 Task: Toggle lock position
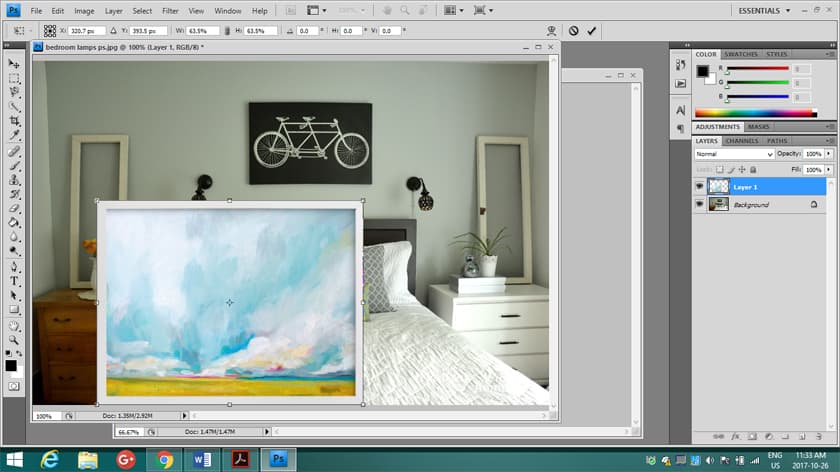[742, 169]
